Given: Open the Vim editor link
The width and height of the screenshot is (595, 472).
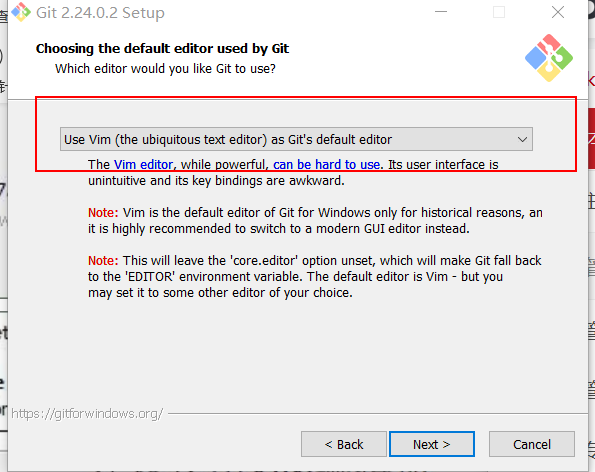Looking at the screenshot, I should [143, 164].
